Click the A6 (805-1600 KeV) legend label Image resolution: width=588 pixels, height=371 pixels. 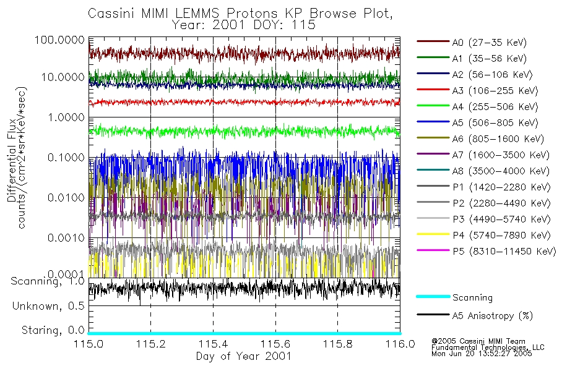498,139
